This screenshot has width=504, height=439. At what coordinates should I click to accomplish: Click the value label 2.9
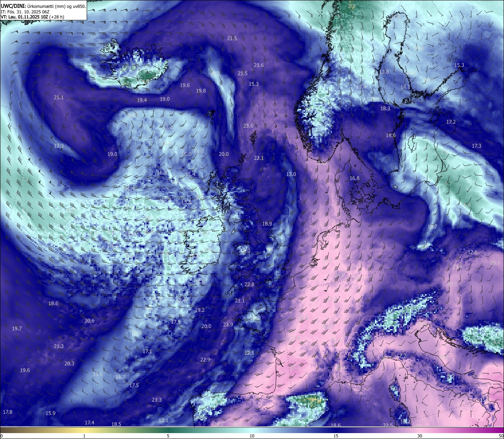[x=352, y=6]
